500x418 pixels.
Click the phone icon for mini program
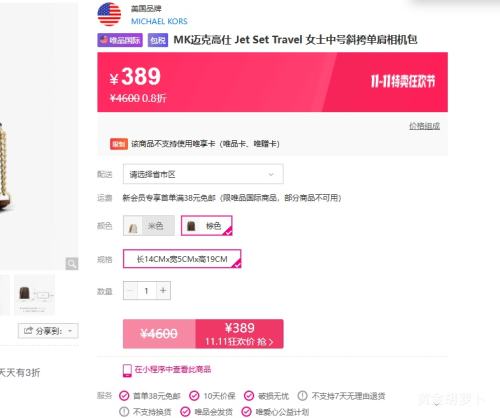coord(127,370)
